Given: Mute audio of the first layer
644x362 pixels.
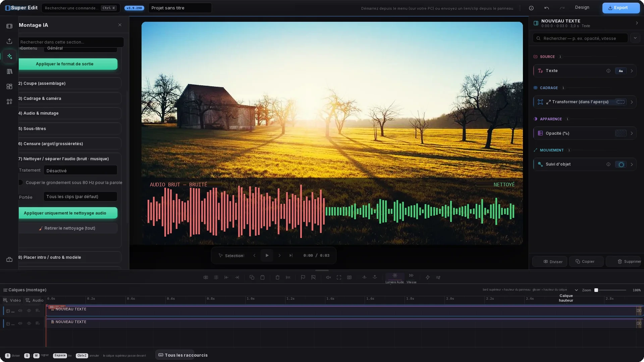Looking at the screenshot, I should (x=20, y=311).
